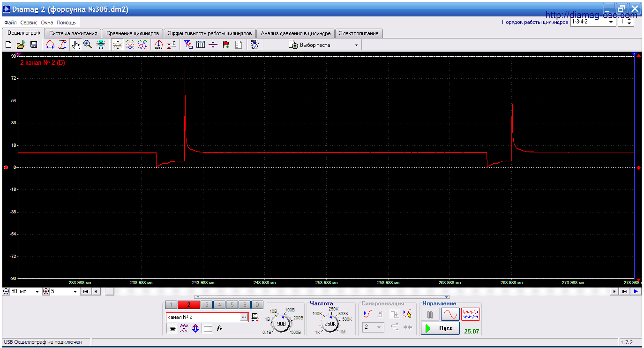Toggle the grid table icon
The image size is (644, 348).
(x=201, y=45)
